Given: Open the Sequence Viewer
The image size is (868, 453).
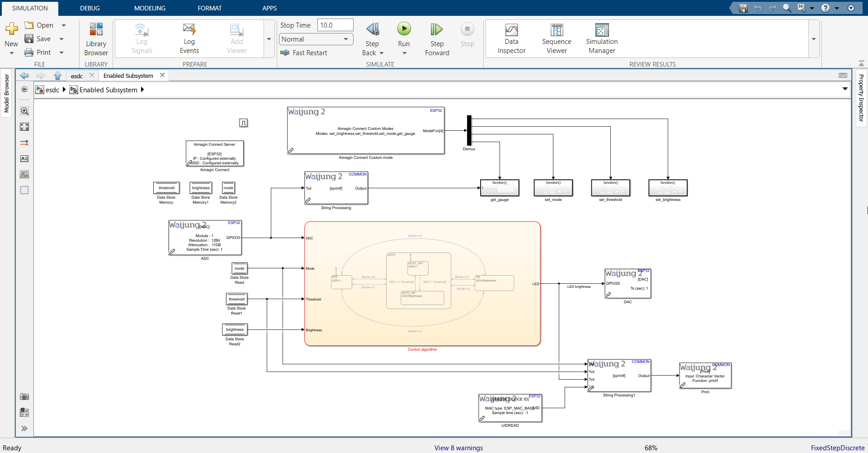Looking at the screenshot, I should click(x=557, y=39).
